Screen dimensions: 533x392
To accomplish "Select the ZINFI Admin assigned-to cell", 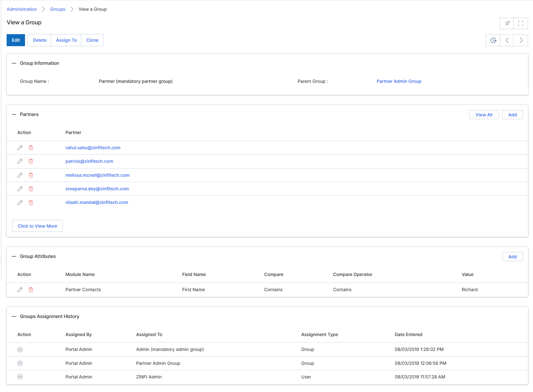I will [149, 377].
